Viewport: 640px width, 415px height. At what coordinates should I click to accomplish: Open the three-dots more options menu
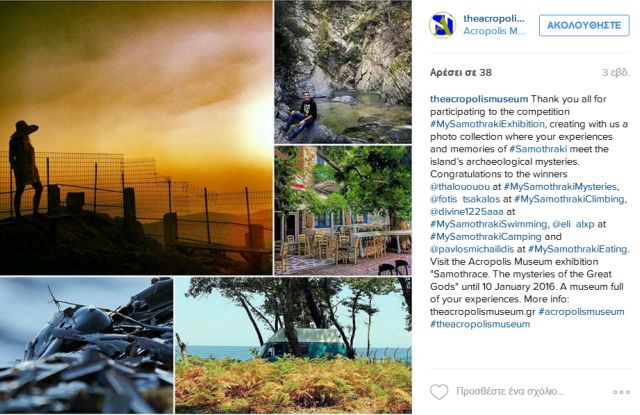[x=621, y=392]
